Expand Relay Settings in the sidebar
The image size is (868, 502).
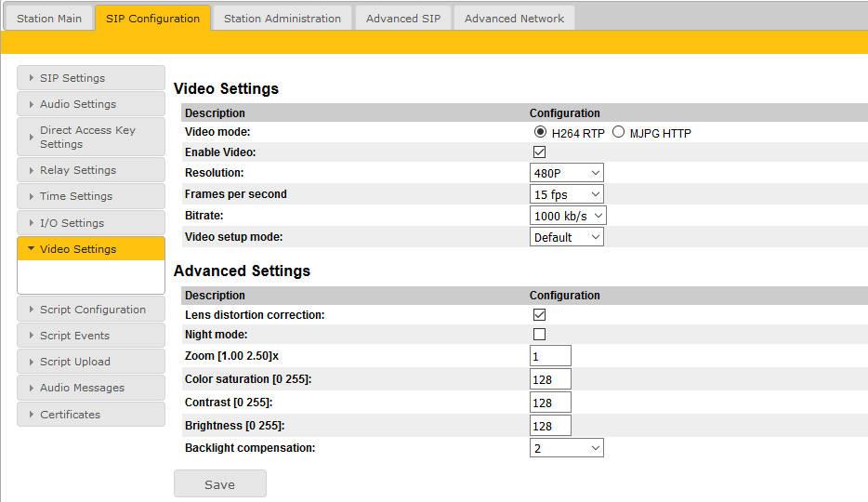(90, 170)
